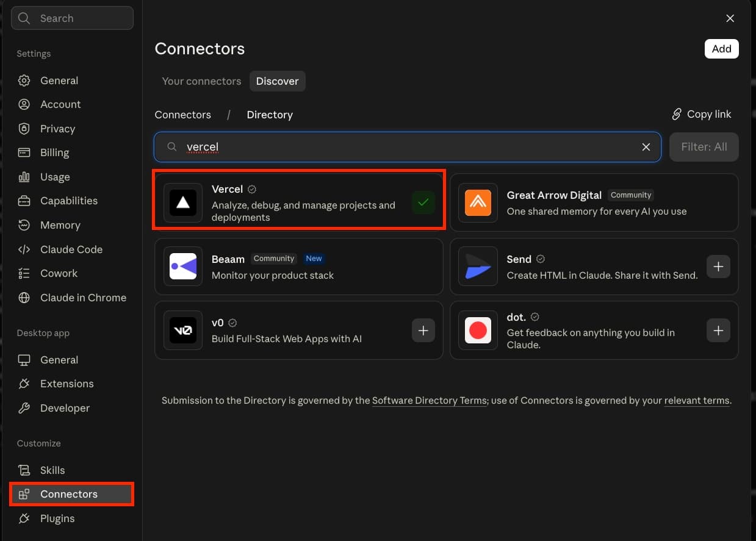Screen dimensions: 756x541
Task: Open Privacy settings in sidebar
Action: point(72,129)
